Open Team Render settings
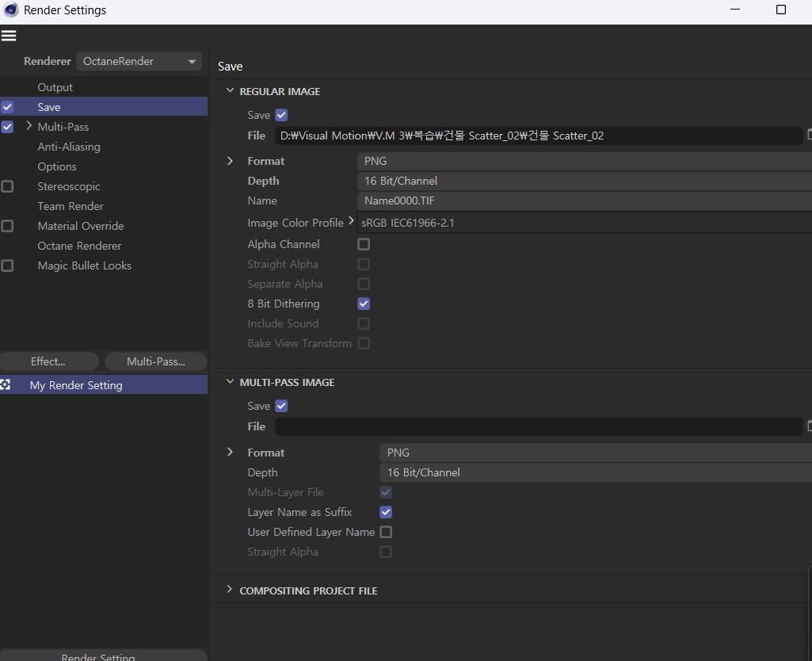This screenshot has width=812, height=661. 71,206
